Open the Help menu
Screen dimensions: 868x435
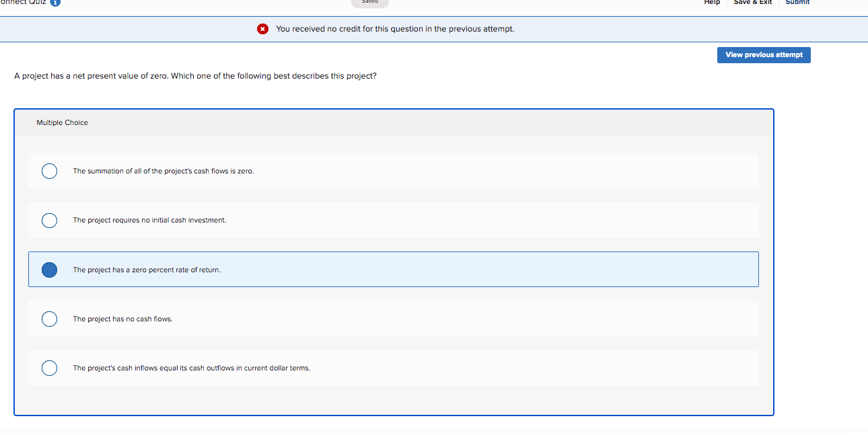711,3
